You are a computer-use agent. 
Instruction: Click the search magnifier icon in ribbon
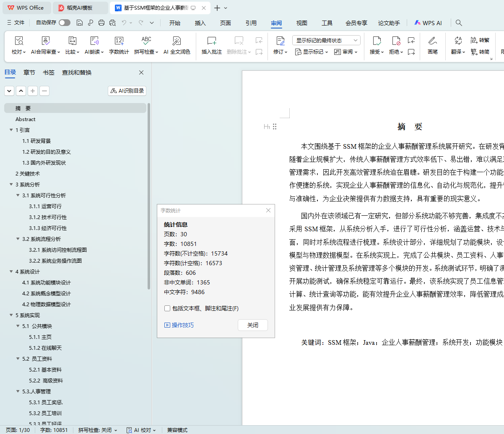pyautogui.click(x=459, y=23)
